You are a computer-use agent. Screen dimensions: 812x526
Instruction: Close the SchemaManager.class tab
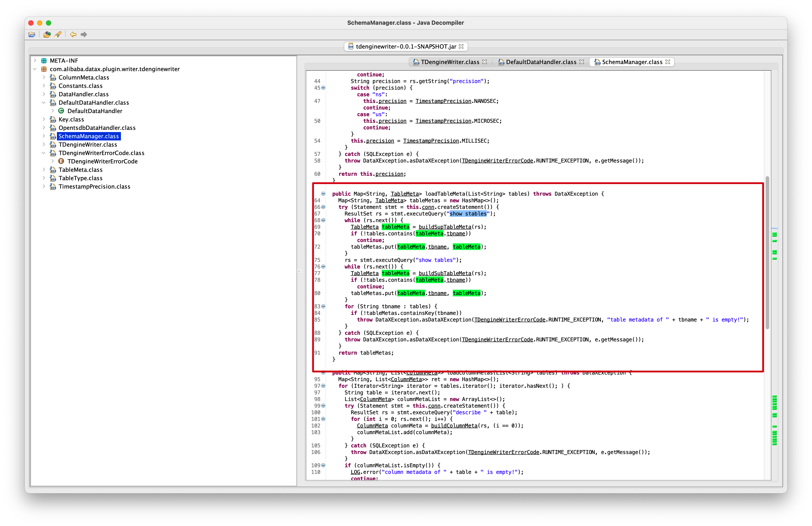668,62
